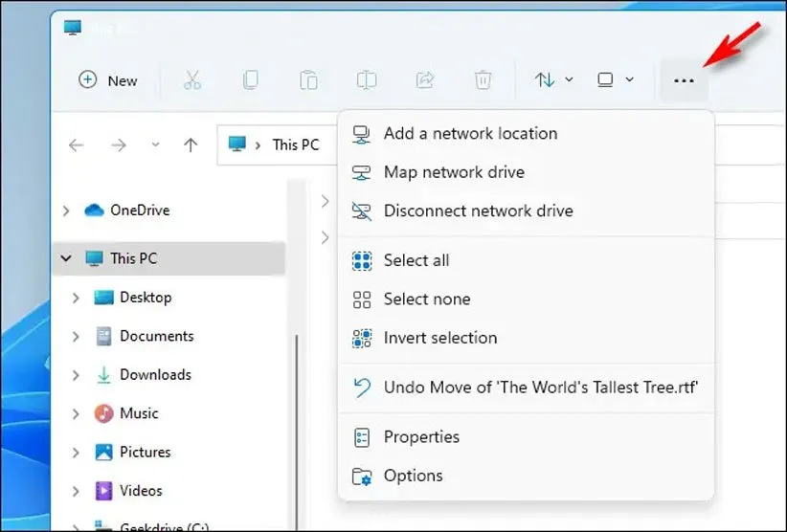Image resolution: width=787 pixels, height=532 pixels.
Task: Select Invert selection menu entry
Action: point(439,338)
